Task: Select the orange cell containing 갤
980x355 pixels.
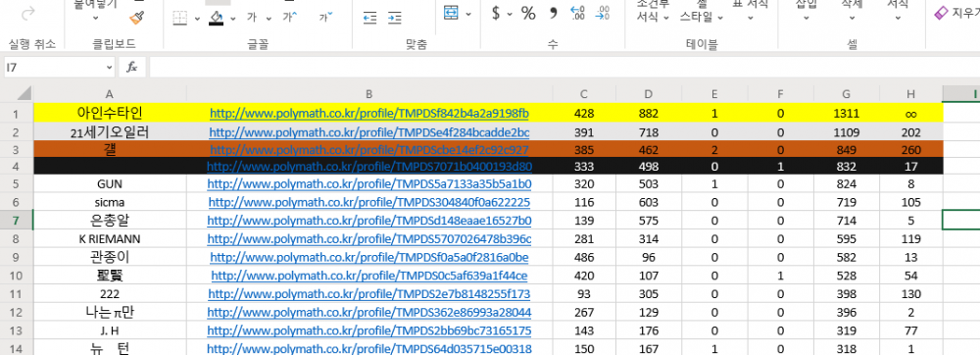Action: click(110, 149)
